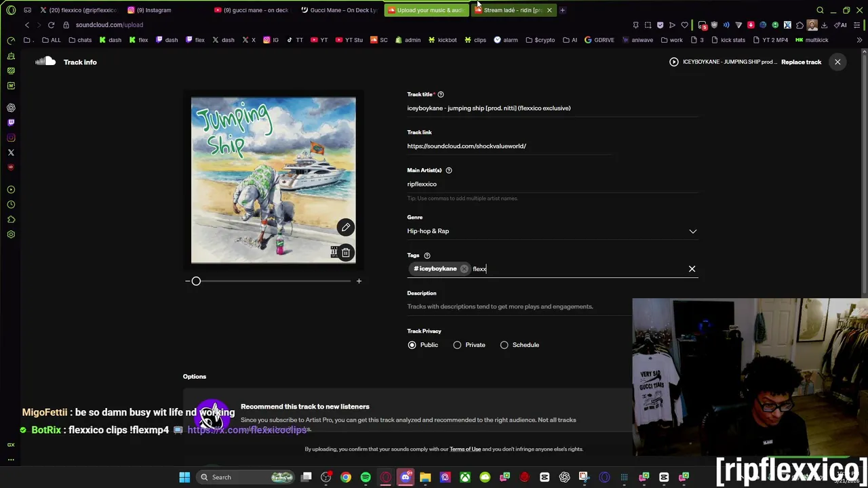Image resolution: width=868 pixels, height=488 pixels.
Task: Delete artwork using the trash icon
Action: tap(346, 253)
